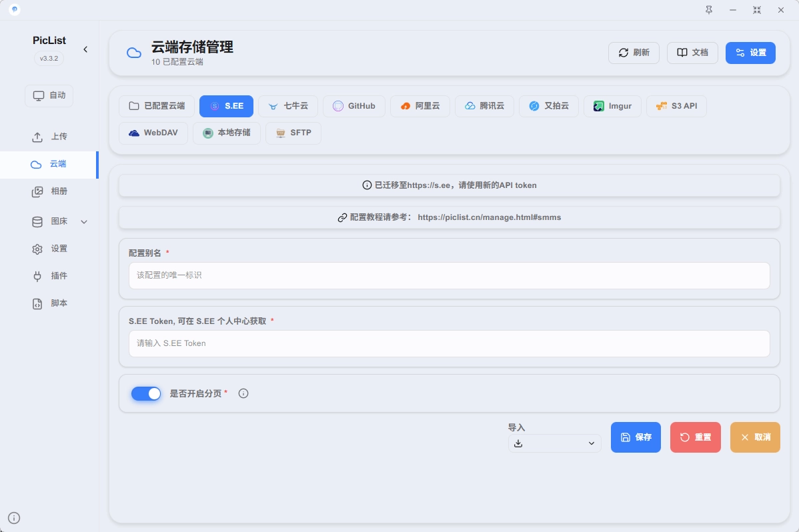Open the 文档 documentation button
This screenshot has width=799, height=532.
pos(692,53)
